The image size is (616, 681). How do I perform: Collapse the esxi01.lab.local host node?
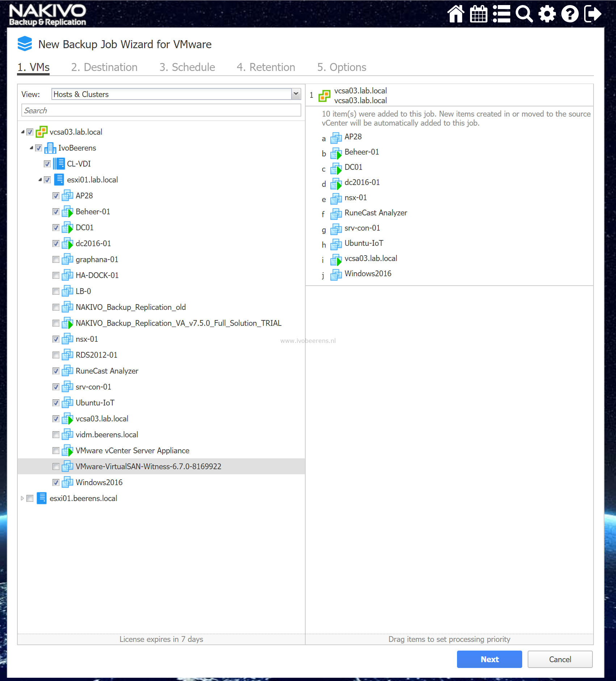[x=40, y=180]
